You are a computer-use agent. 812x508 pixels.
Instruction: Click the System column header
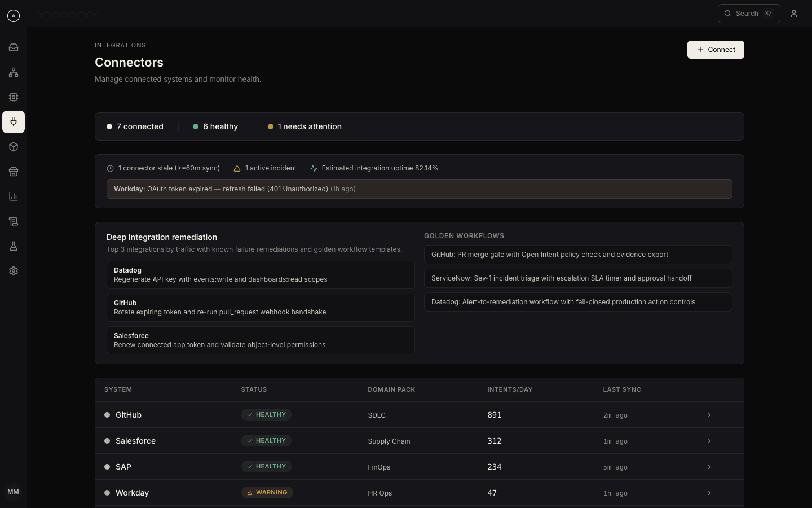point(118,389)
